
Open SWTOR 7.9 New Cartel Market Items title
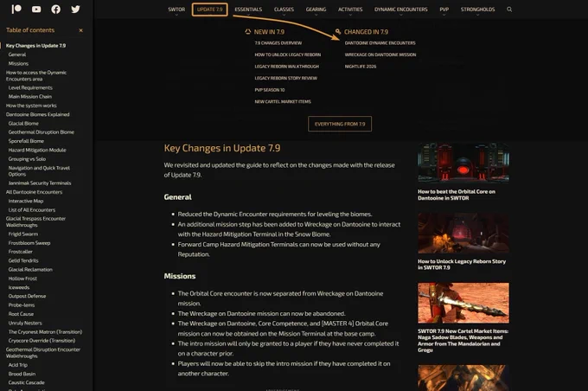pyautogui.click(x=463, y=340)
